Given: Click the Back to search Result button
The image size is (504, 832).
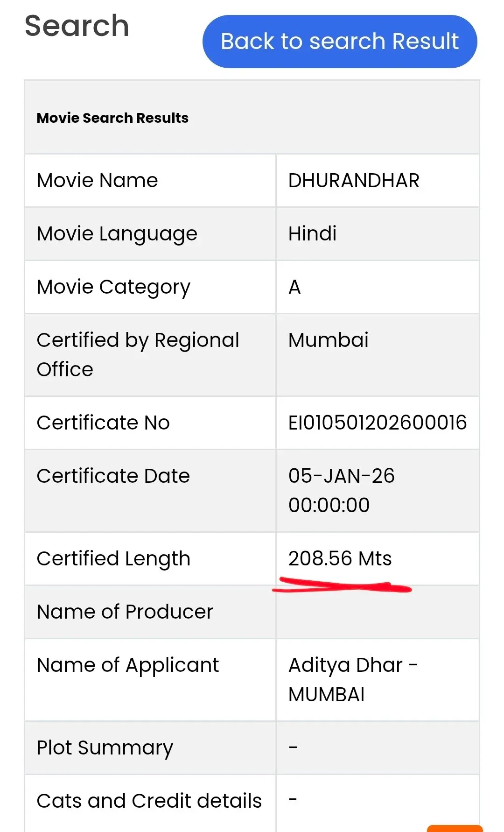Looking at the screenshot, I should point(339,42).
